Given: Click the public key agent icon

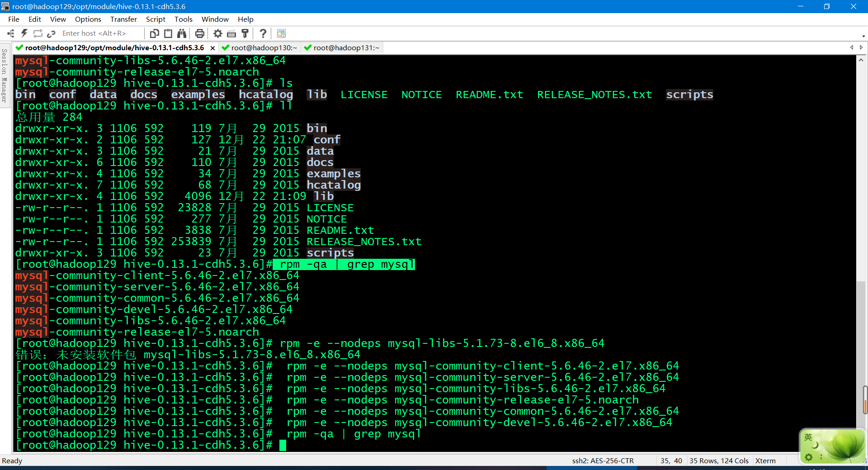Looking at the screenshot, I should 245,33.
